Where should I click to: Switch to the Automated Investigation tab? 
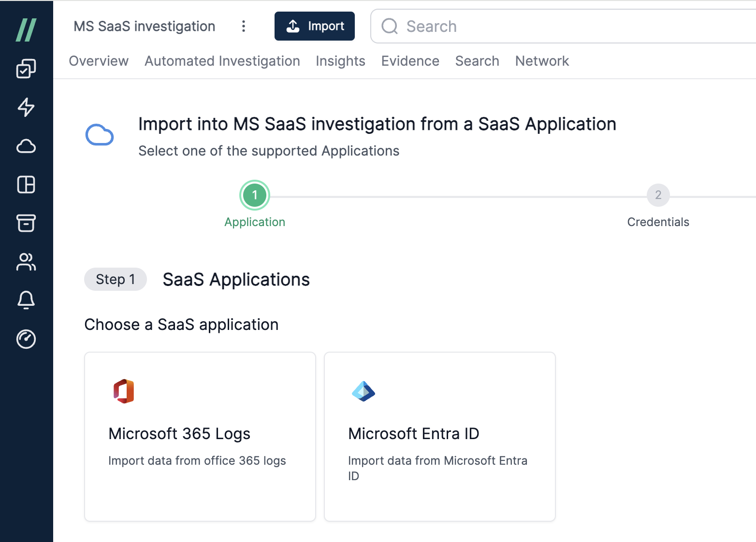pos(222,61)
